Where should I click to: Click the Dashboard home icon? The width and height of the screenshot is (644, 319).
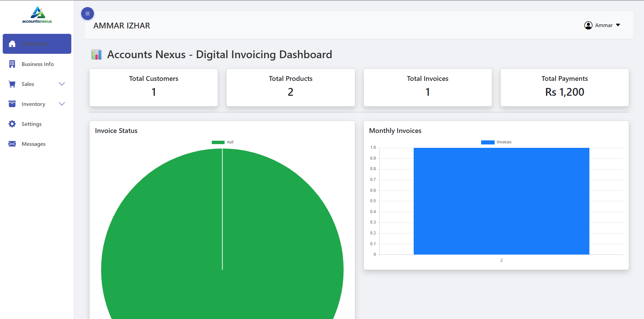point(12,44)
